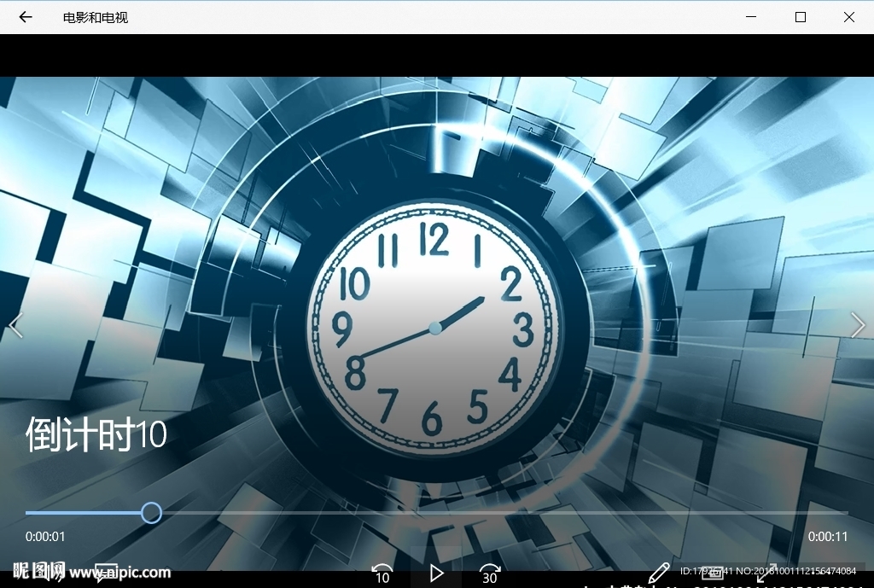Open the captions and subtitles menu
874x588 pixels.
106,573
